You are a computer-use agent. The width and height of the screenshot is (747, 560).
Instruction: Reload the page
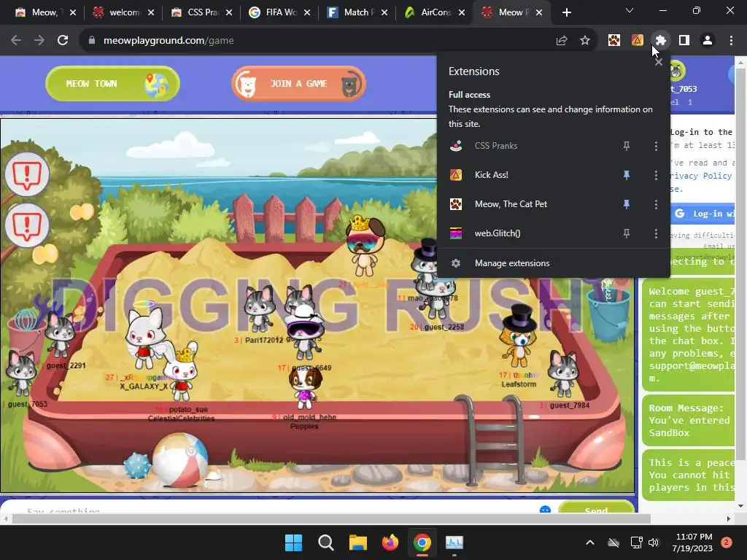[63, 41]
